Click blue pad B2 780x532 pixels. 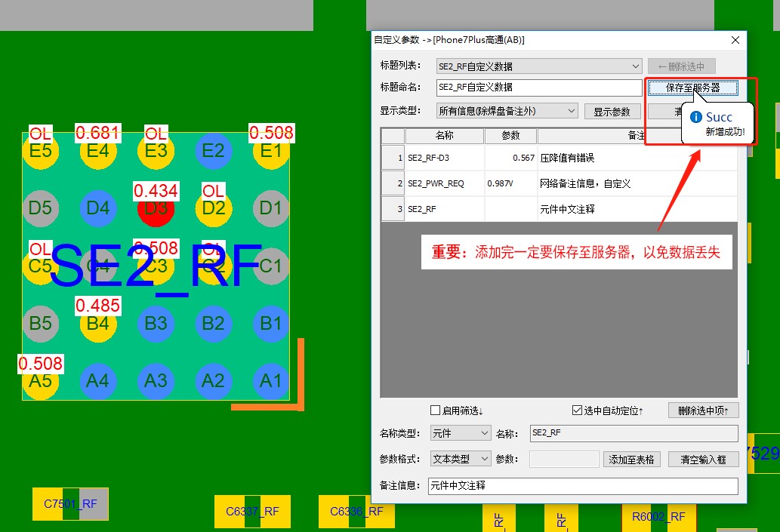214,324
